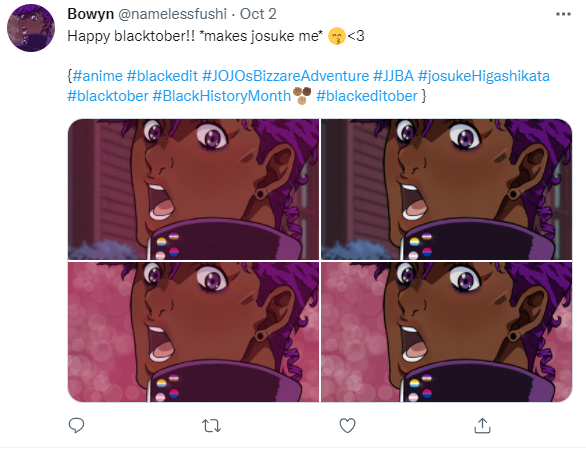
Task: View the top-right image with darker skin tone
Action: (447, 189)
